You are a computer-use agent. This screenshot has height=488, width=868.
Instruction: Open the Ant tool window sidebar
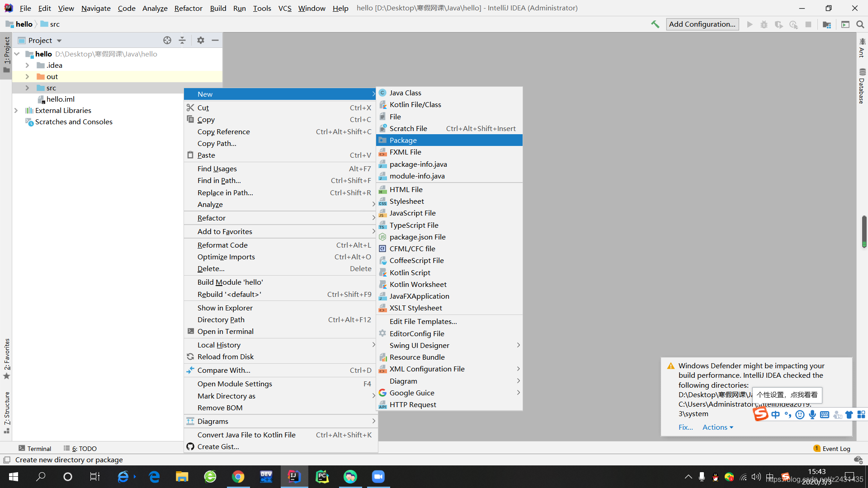862,48
